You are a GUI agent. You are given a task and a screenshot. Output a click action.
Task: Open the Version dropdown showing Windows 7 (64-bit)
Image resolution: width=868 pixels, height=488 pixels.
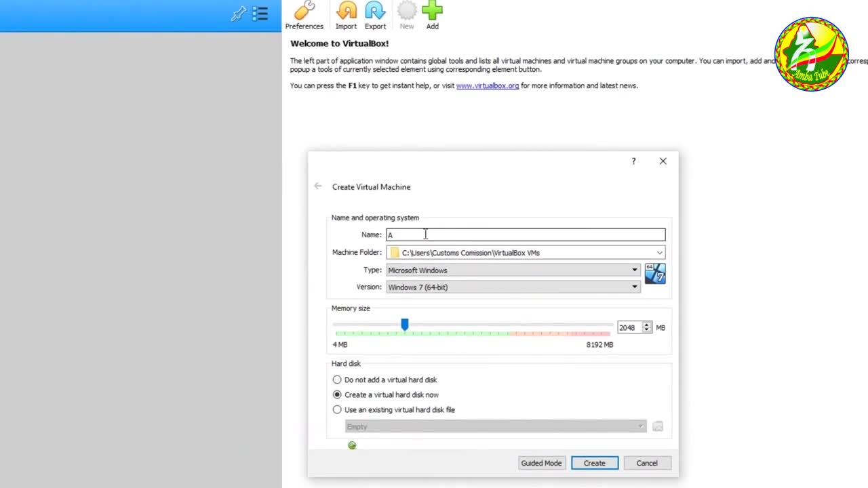coord(513,287)
